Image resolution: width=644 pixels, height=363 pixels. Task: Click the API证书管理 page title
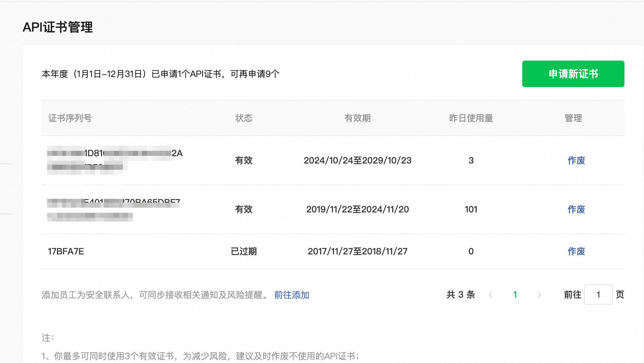coord(58,27)
